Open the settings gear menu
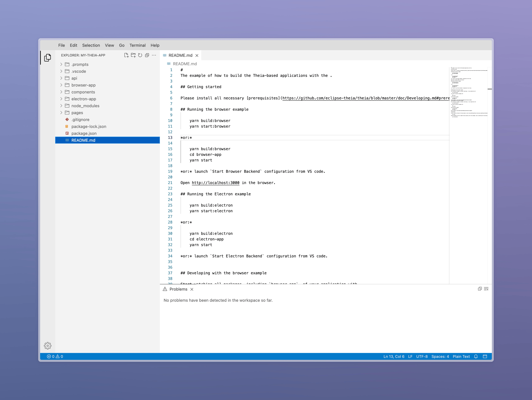The width and height of the screenshot is (532, 400). pos(48,346)
